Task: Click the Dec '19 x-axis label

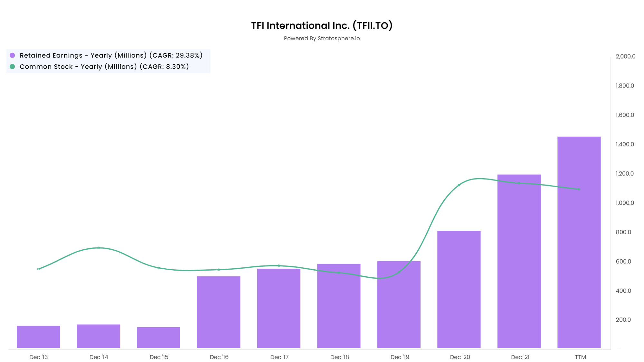Action: tap(400, 357)
